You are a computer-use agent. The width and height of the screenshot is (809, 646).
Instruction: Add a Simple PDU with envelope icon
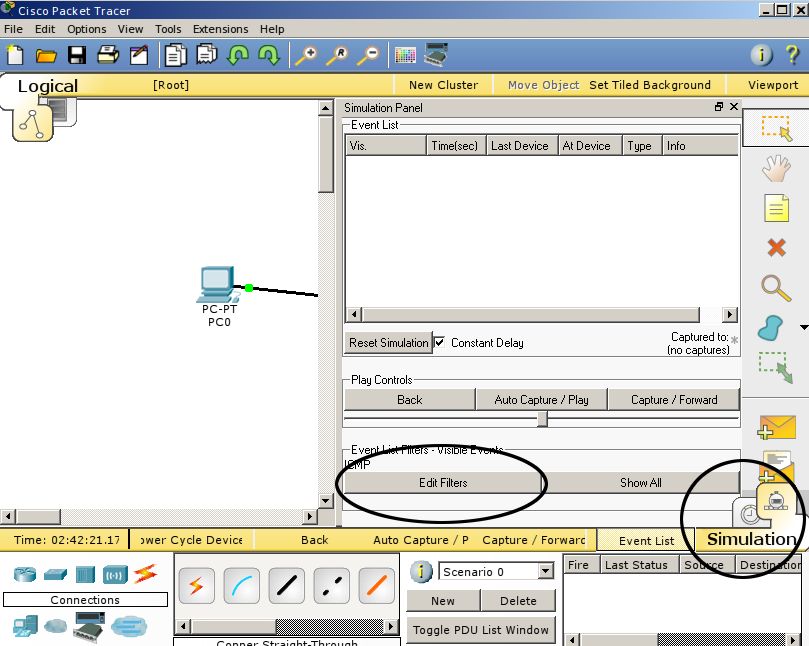(776, 427)
